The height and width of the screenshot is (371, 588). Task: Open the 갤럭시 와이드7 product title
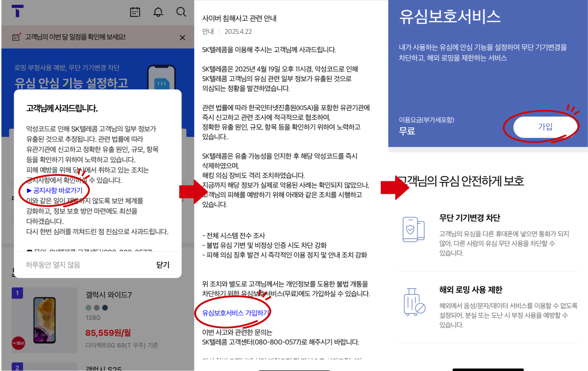tap(109, 295)
